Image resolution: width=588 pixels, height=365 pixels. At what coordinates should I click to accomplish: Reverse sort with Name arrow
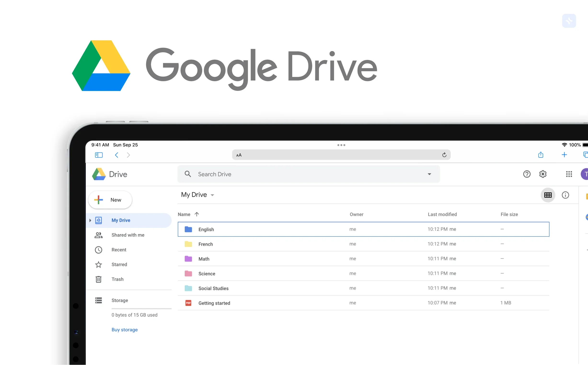pos(196,214)
